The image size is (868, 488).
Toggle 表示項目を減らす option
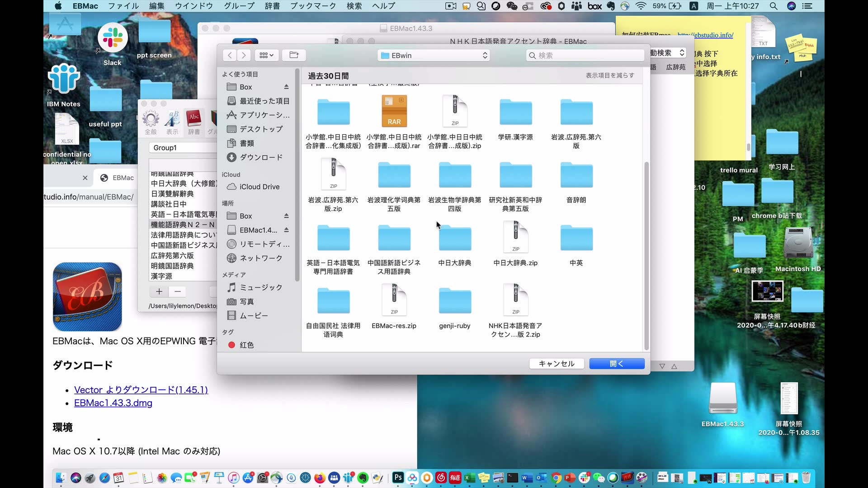coord(610,75)
